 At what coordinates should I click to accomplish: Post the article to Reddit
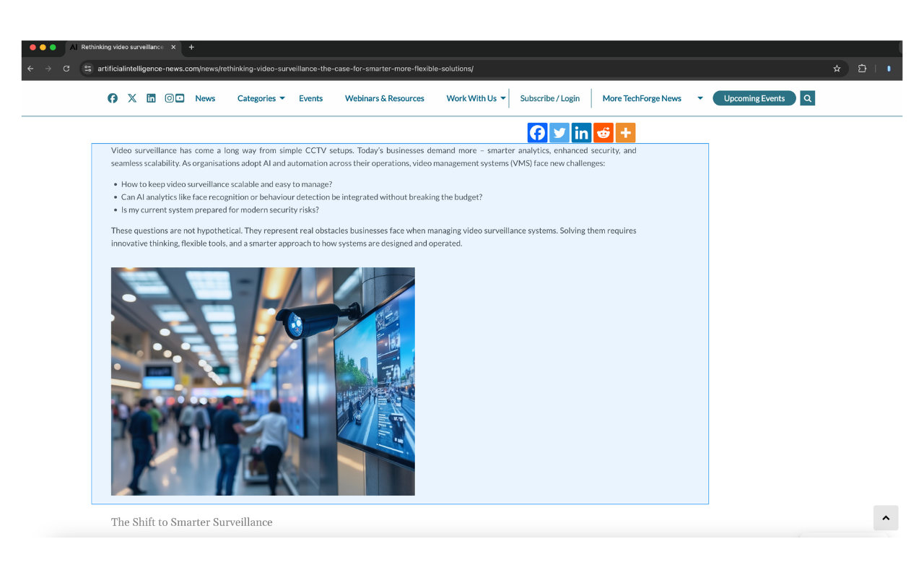point(603,132)
